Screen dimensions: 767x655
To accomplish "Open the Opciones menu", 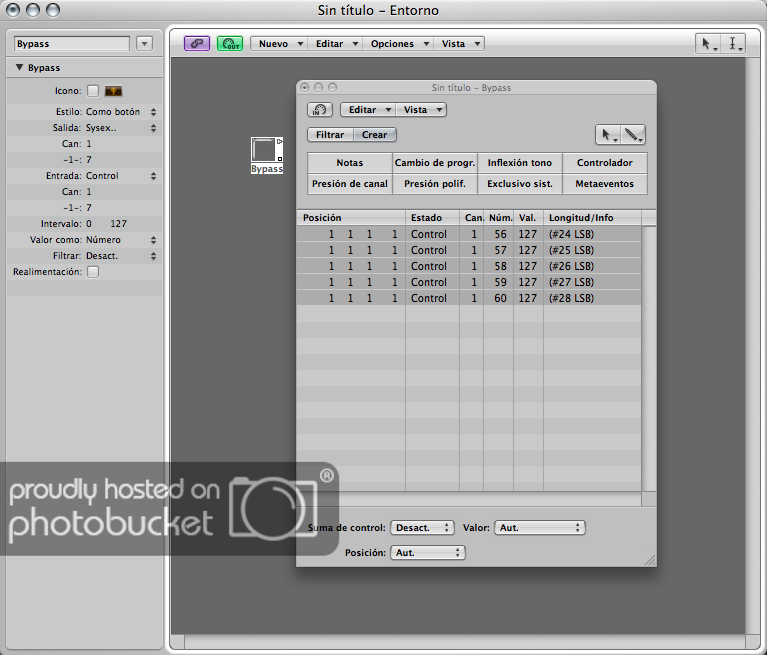I will tap(398, 44).
